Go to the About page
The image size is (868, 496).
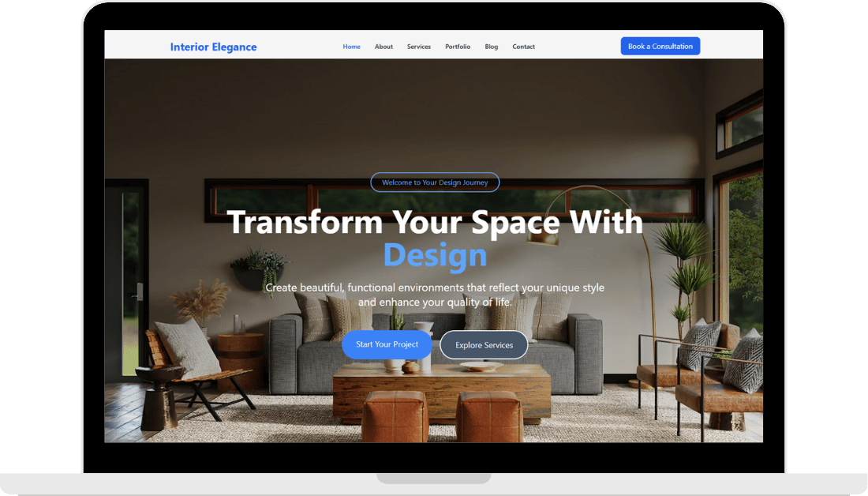coord(383,47)
